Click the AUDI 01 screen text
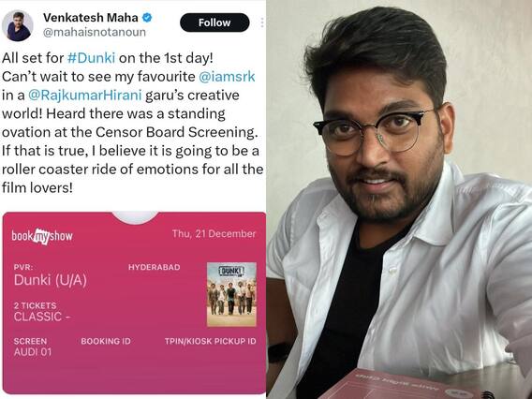 tap(33, 352)
